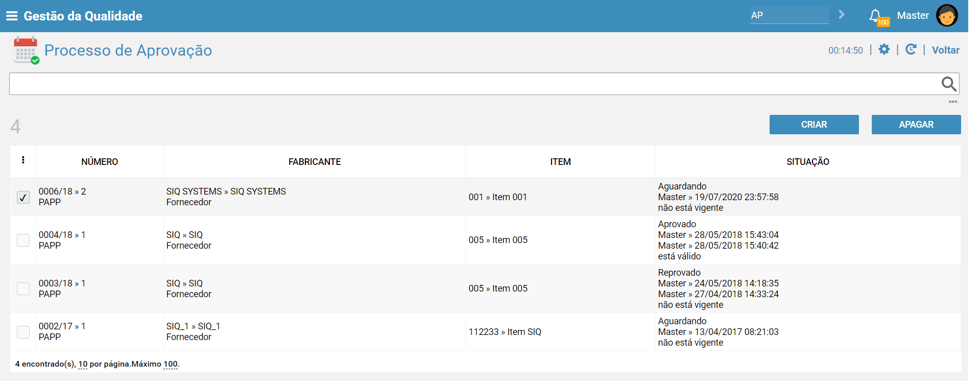Open the notifications bell
Viewport: 980px width, 385px height.
875,15
